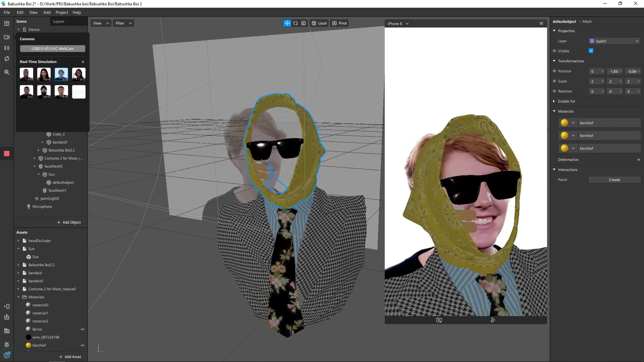Open the search magnifier in left sidebar

tap(7, 72)
